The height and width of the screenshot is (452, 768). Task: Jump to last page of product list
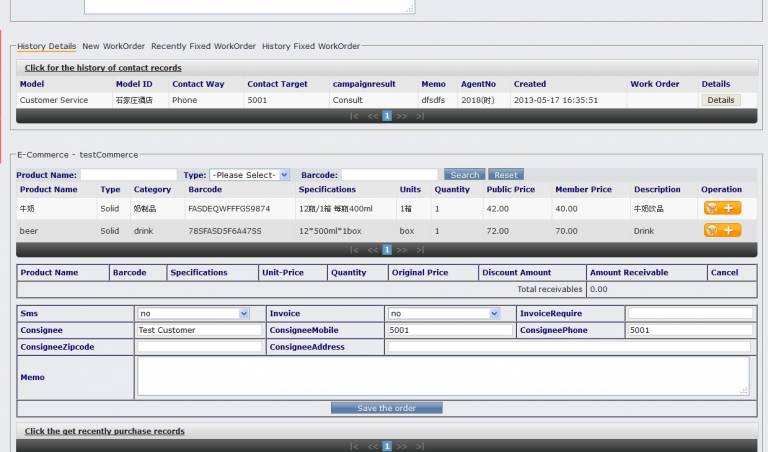coord(420,250)
